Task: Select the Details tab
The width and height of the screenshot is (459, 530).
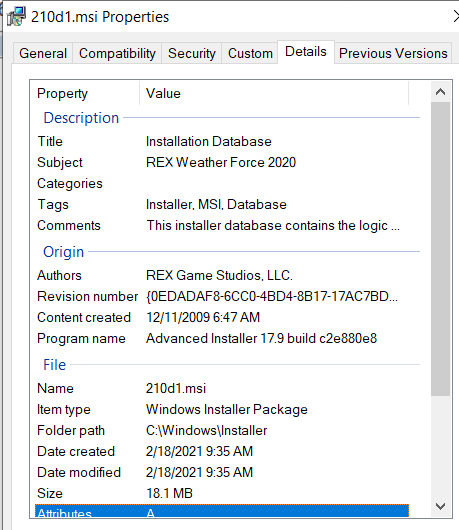Action: [306, 52]
